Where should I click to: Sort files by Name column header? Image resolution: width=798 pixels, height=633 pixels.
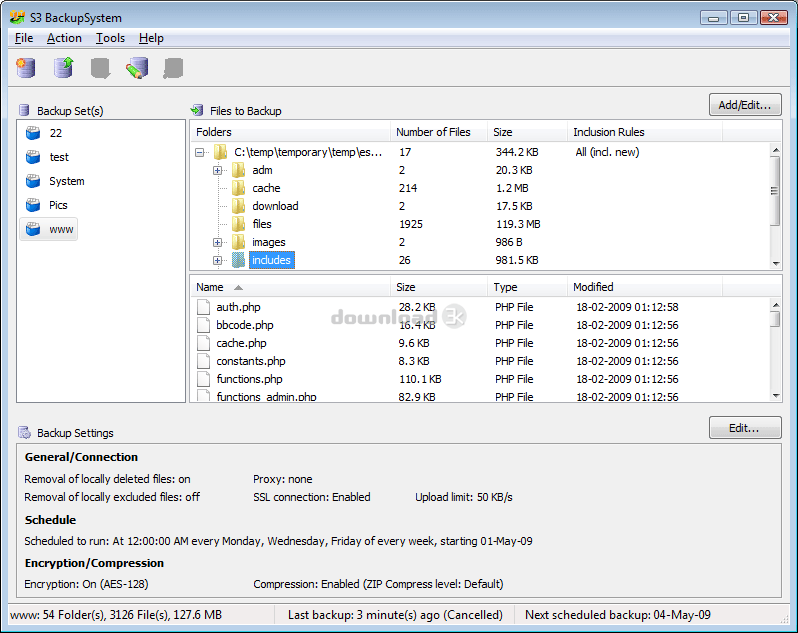[290, 287]
